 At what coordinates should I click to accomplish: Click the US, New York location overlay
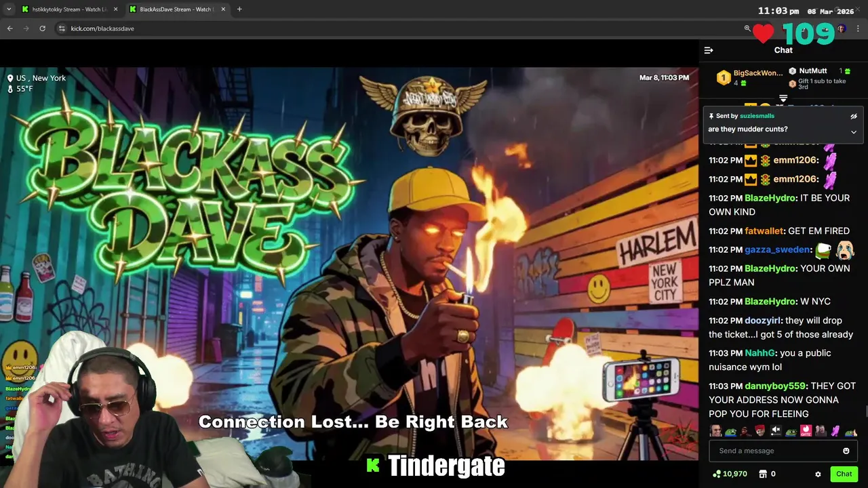(x=37, y=78)
